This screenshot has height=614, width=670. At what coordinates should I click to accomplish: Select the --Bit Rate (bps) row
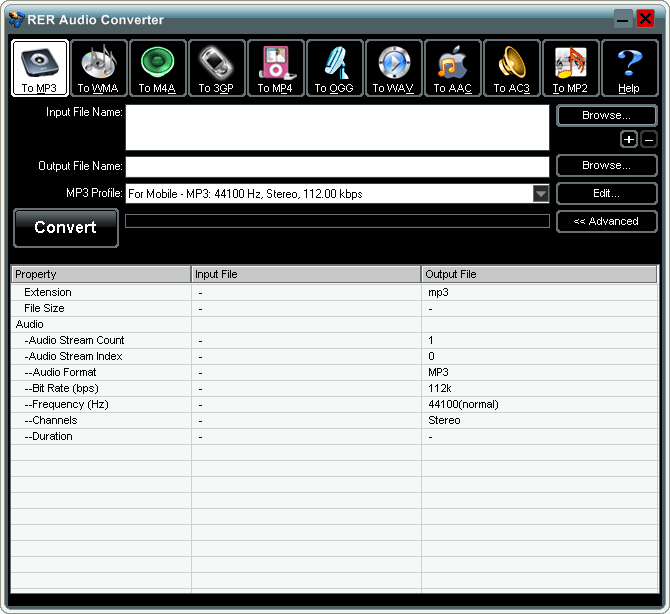point(334,388)
